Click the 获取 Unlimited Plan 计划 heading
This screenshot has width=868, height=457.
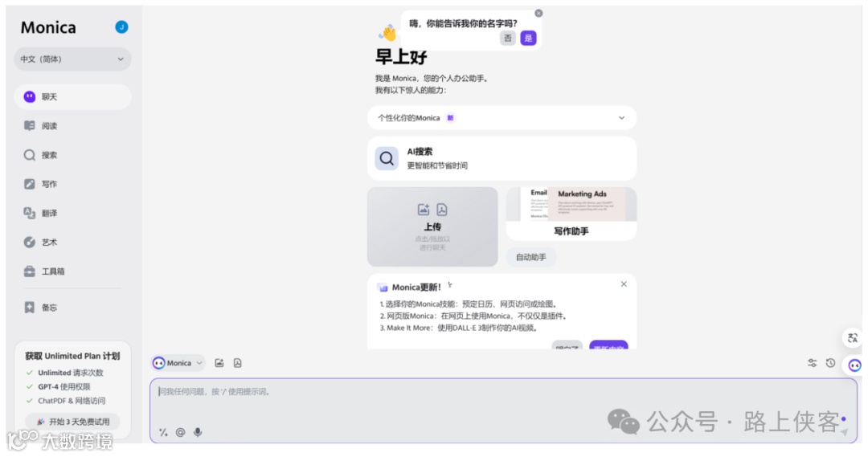(72, 356)
